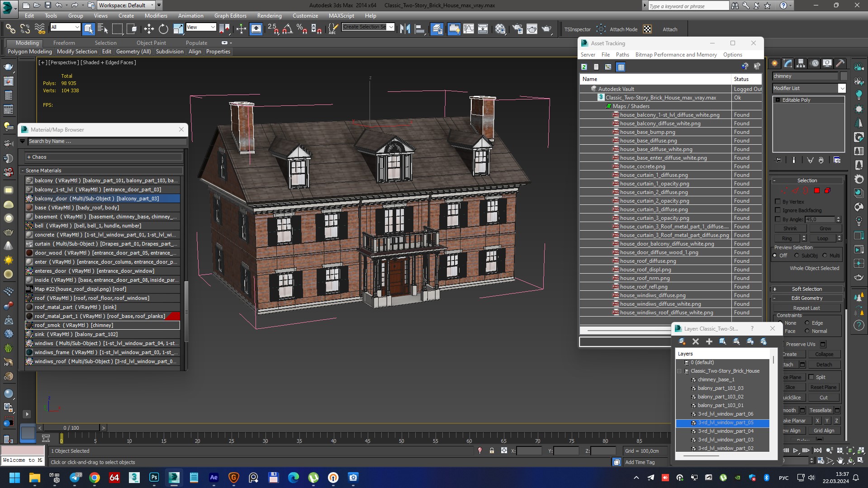868x488 pixels.
Task: Activate the Select Object tool
Action: coord(88,29)
